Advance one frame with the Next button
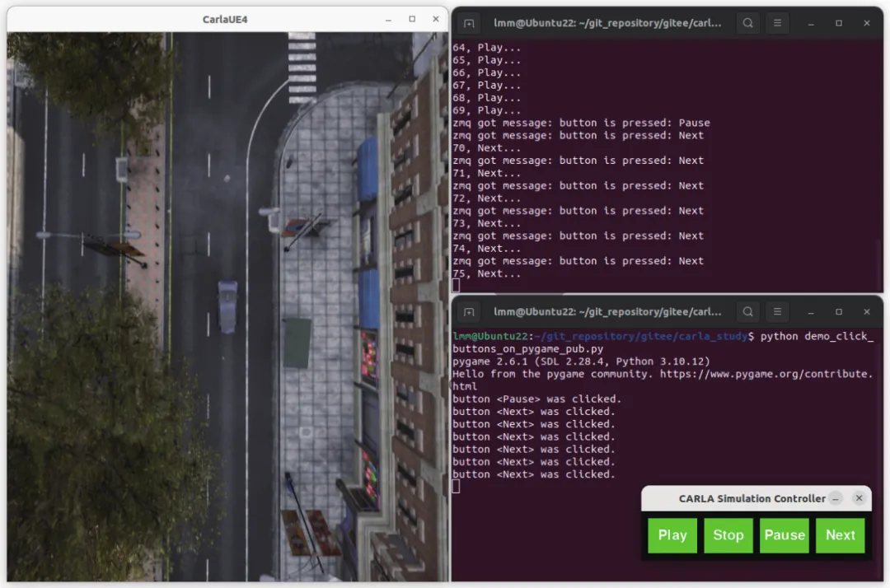890x588 pixels. tap(840, 534)
